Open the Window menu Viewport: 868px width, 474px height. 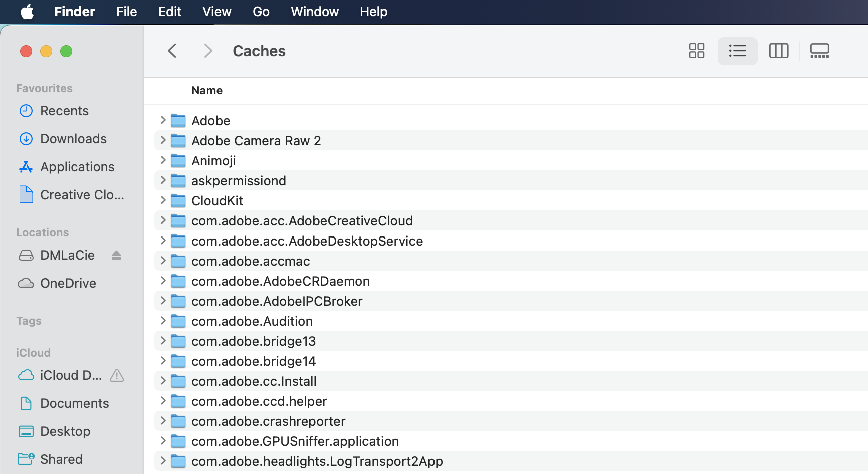(x=315, y=12)
